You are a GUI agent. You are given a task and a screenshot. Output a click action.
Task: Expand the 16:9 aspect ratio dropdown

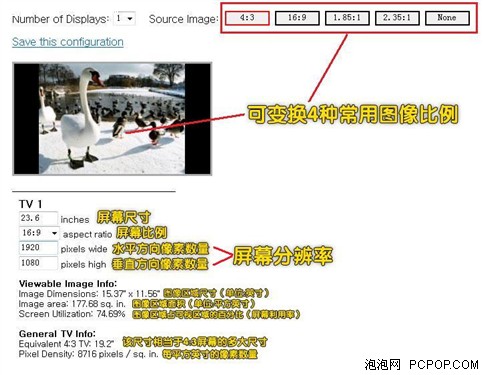pyautogui.click(x=39, y=233)
